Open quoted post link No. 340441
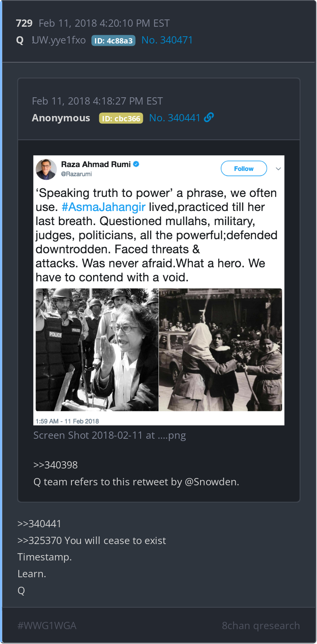Image resolution: width=317 pixels, height=644 pixels. pyautogui.click(x=175, y=118)
